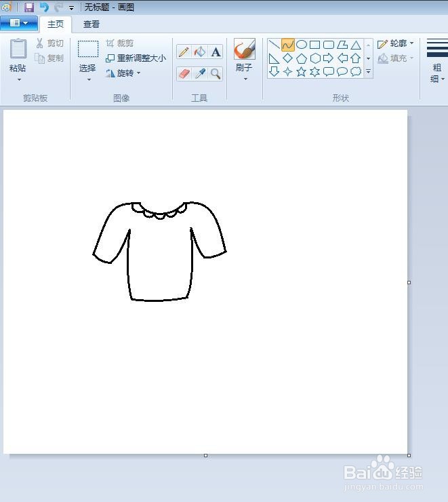Select the Oval shape
The image size is (448, 502).
pos(302,45)
